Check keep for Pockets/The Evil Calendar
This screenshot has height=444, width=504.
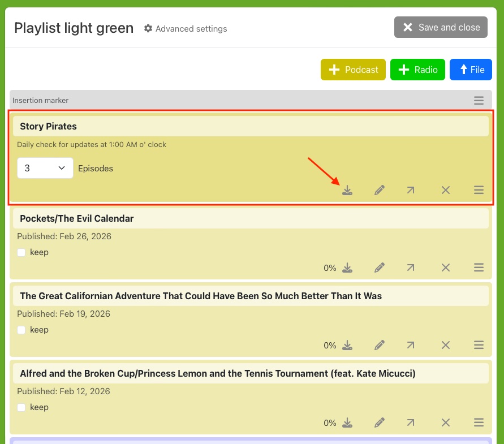point(21,252)
